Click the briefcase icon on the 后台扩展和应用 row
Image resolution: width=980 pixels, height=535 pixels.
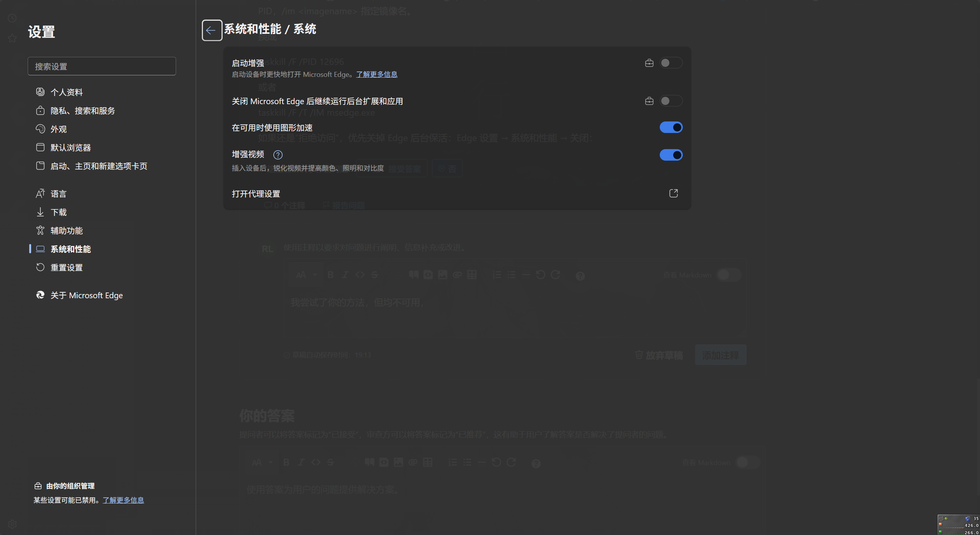coord(649,101)
